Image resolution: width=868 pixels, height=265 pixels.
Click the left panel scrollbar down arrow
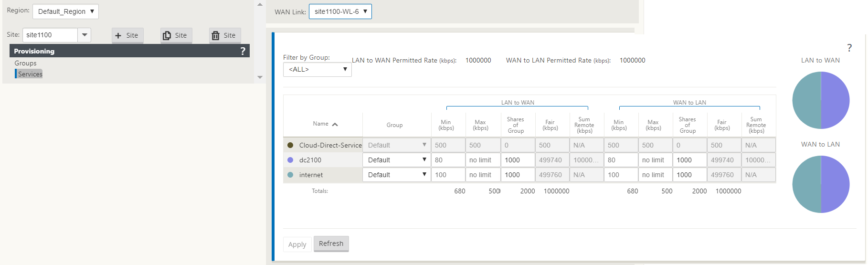tap(260, 77)
